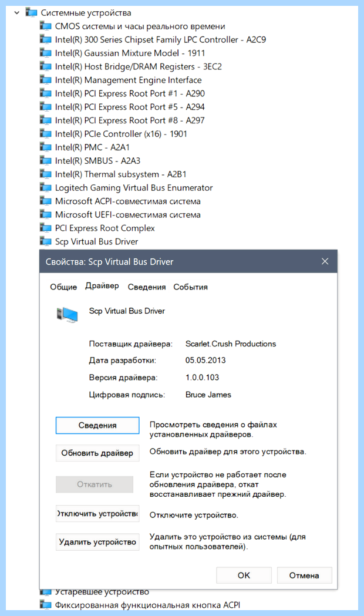The image size is (364, 616).
Task: Select PCI Express Root Complex entry
Action: coord(105,228)
